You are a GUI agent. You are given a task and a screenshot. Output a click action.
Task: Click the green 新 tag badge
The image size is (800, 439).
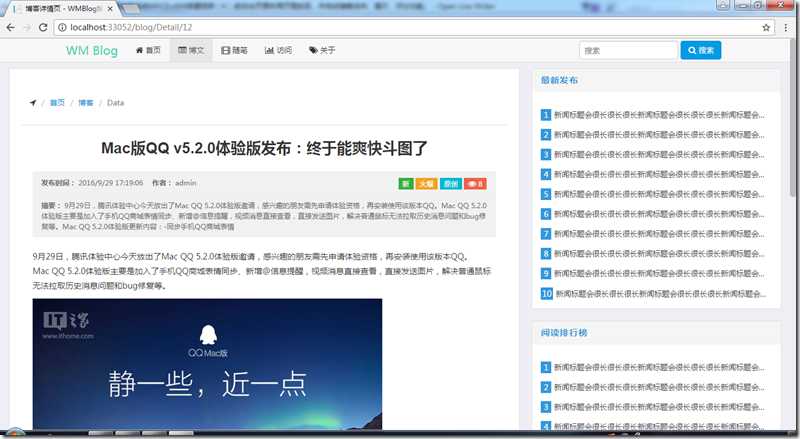(x=406, y=184)
